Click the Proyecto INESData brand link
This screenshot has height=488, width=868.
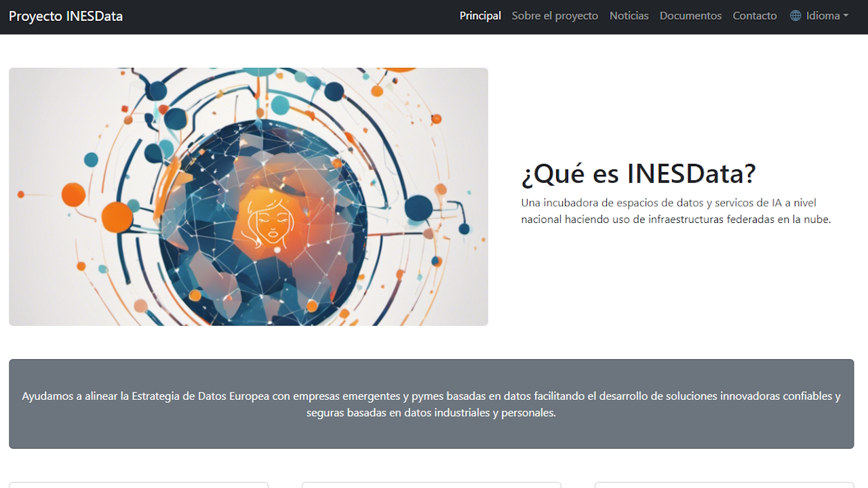tap(65, 16)
